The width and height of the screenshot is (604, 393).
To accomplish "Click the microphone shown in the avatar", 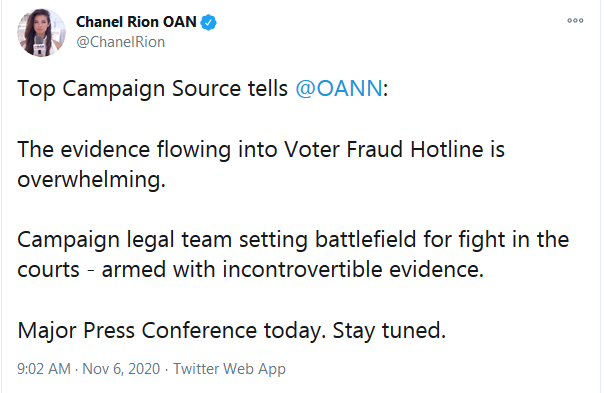I will (40, 45).
